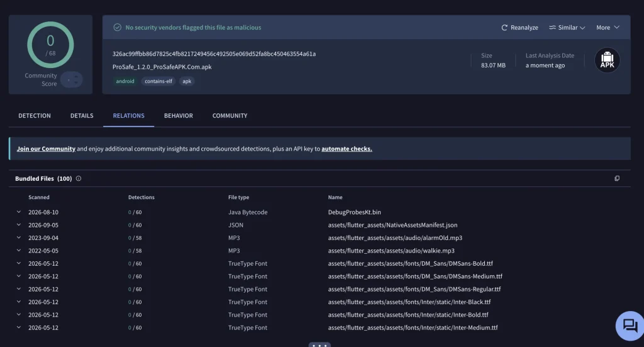Click the 83.07 MB size value

[493, 65]
